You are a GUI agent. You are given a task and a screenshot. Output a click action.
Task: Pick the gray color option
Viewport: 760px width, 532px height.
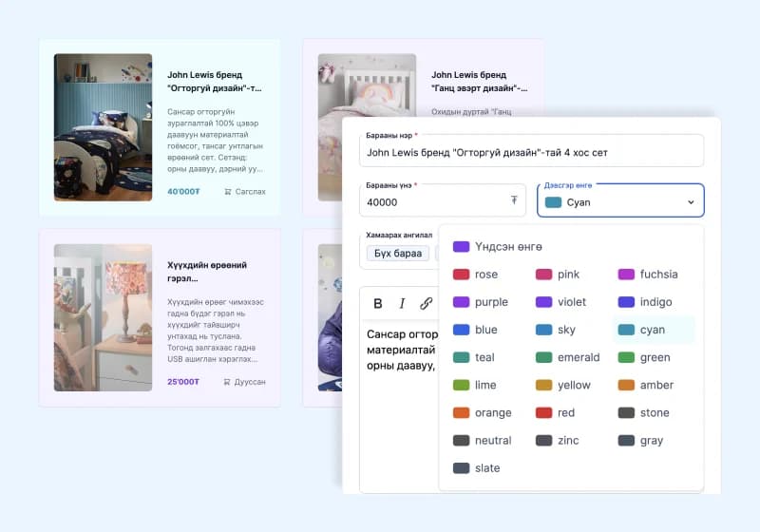pos(640,440)
